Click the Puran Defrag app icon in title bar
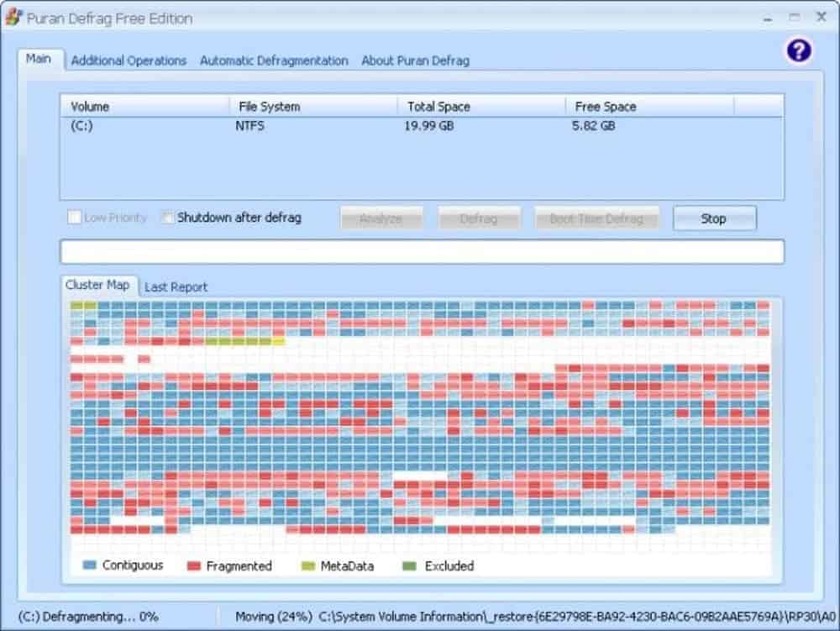 tap(13, 17)
